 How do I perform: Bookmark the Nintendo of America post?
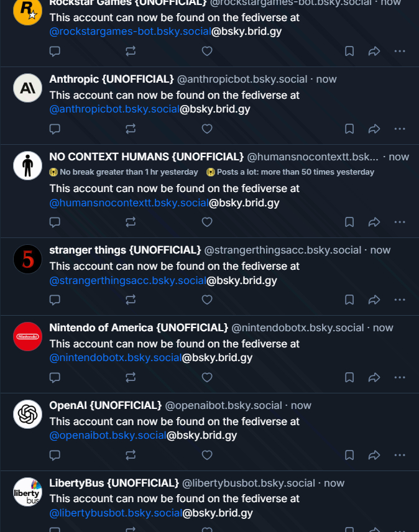tap(349, 377)
